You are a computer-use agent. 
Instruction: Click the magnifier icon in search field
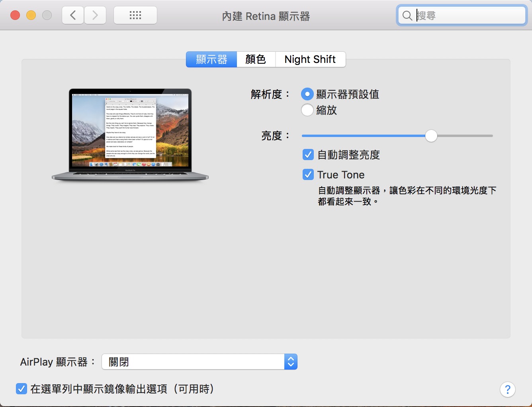point(407,16)
